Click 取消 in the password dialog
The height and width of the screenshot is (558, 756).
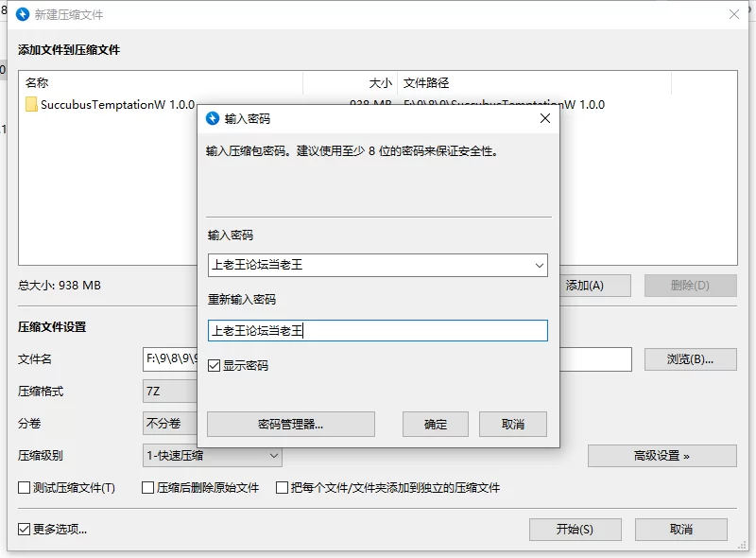click(513, 425)
